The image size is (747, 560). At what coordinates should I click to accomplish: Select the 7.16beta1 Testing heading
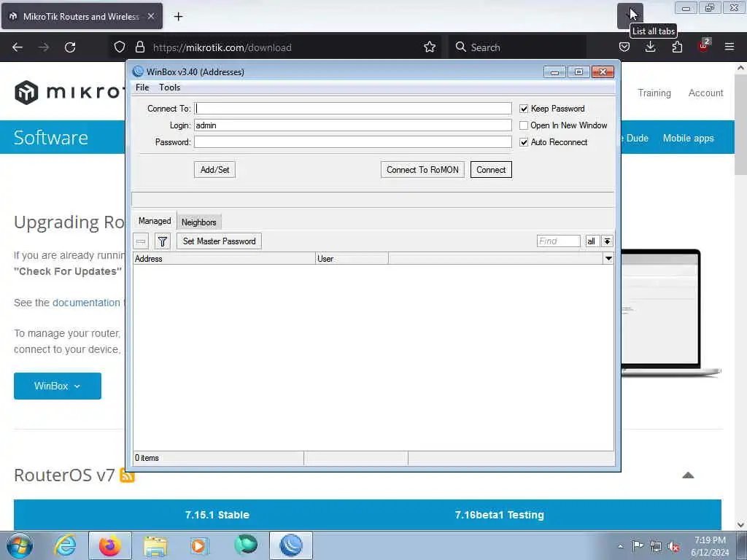(x=499, y=515)
